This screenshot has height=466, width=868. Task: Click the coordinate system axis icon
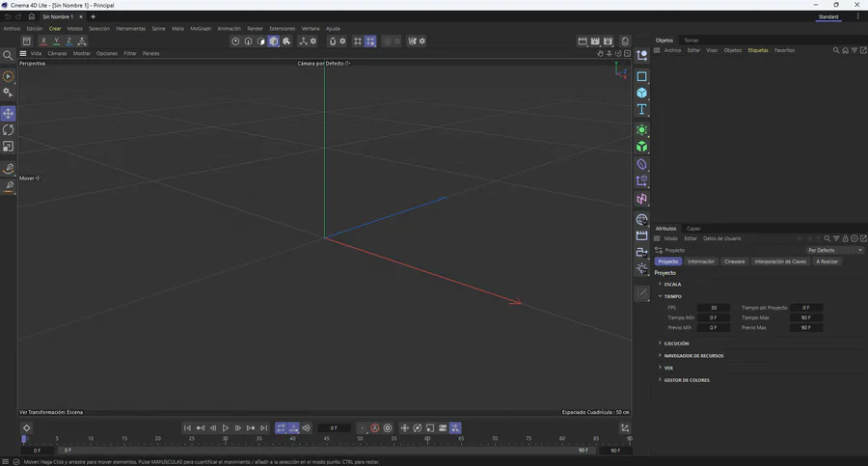click(x=82, y=41)
